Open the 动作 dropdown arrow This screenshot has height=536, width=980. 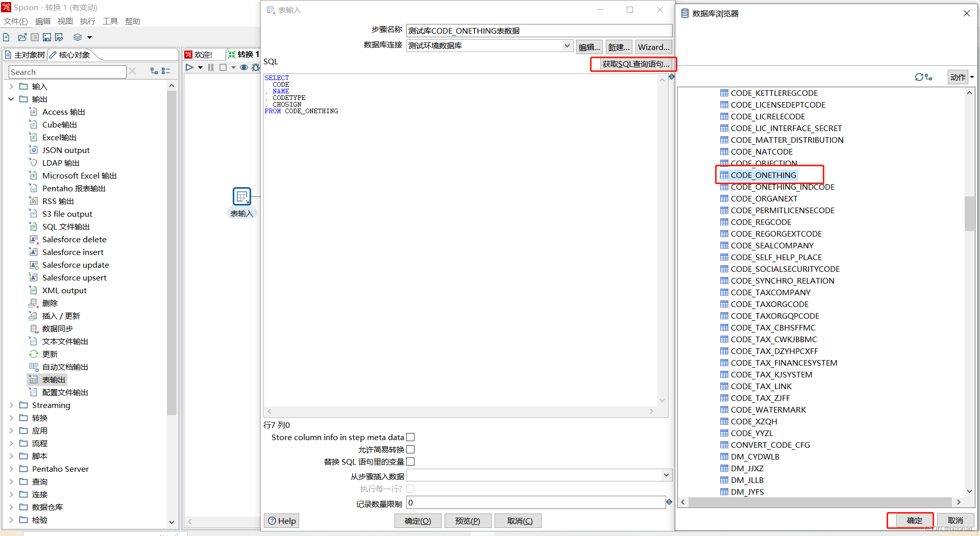pos(972,77)
